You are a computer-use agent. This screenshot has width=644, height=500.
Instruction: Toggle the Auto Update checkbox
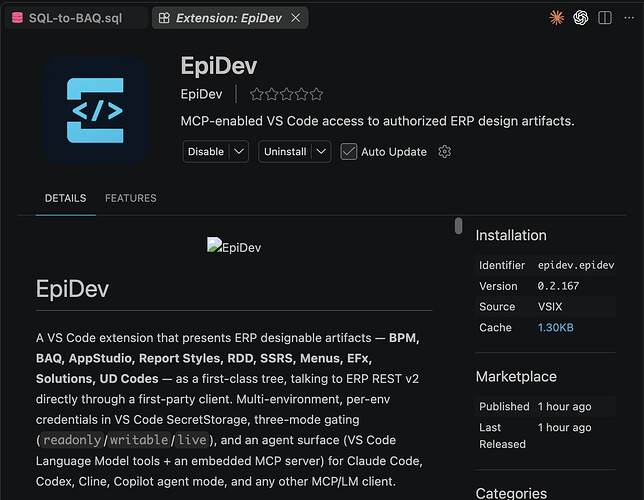[348, 152]
